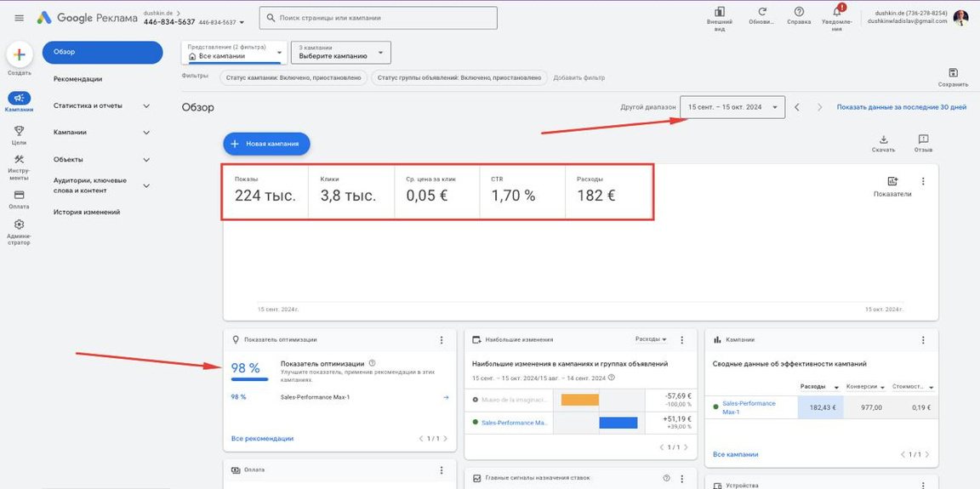Select Clicks metric tile
This screenshot has height=489, width=980.
point(351,191)
